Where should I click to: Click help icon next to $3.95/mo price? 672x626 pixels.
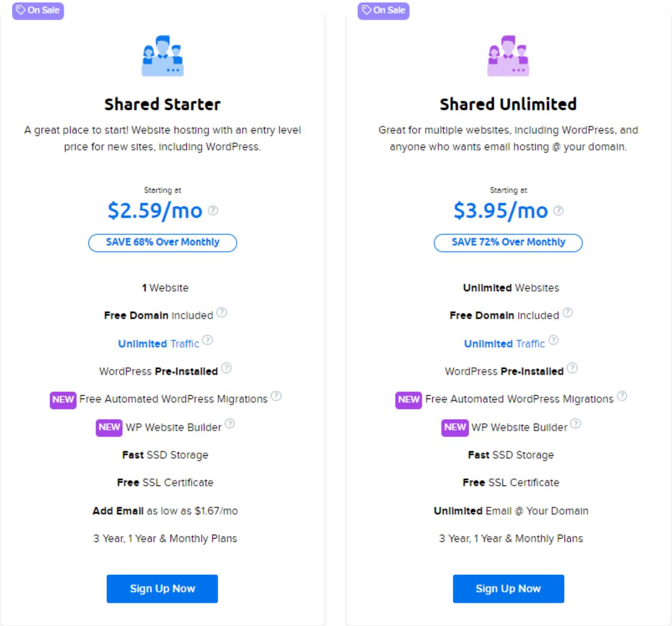558,210
